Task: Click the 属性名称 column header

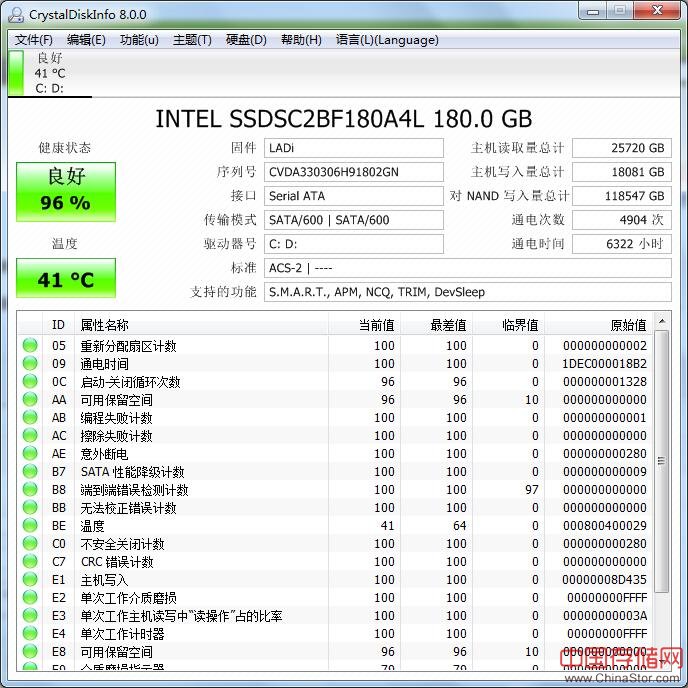Action: point(105,325)
